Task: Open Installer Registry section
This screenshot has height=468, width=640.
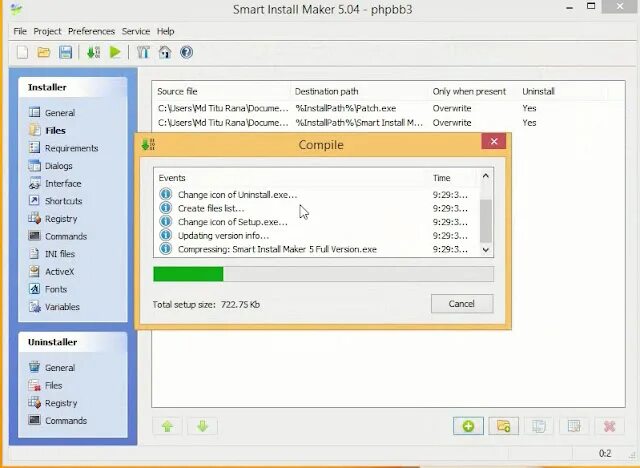Action: click(53, 219)
